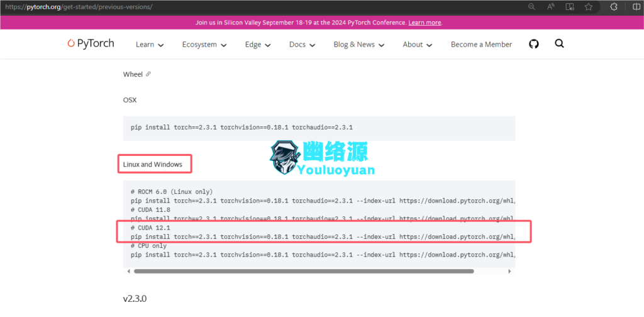The height and width of the screenshot is (317, 644).
Task: Click the browser address bar URL
Action: click(79, 7)
